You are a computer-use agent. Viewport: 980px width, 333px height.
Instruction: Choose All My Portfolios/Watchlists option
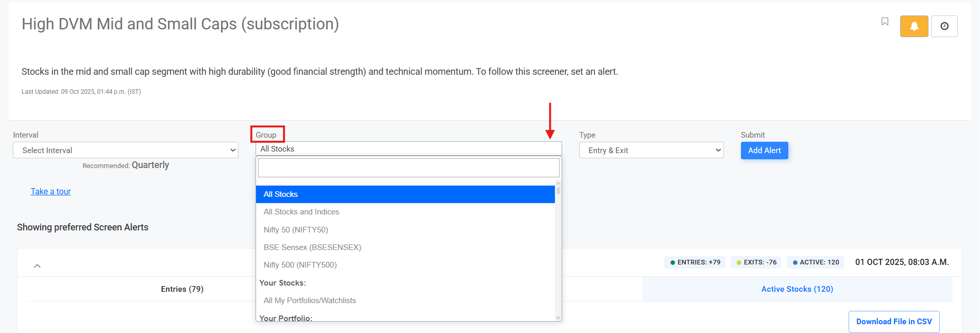[310, 301]
